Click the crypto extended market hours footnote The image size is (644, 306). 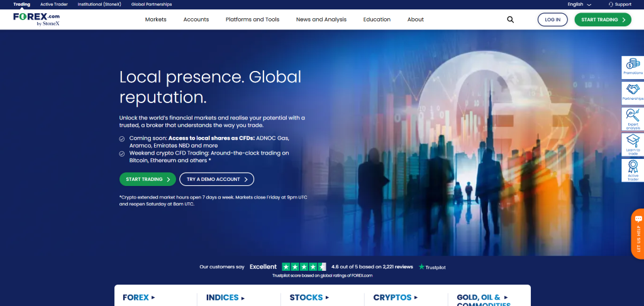[213, 200]
